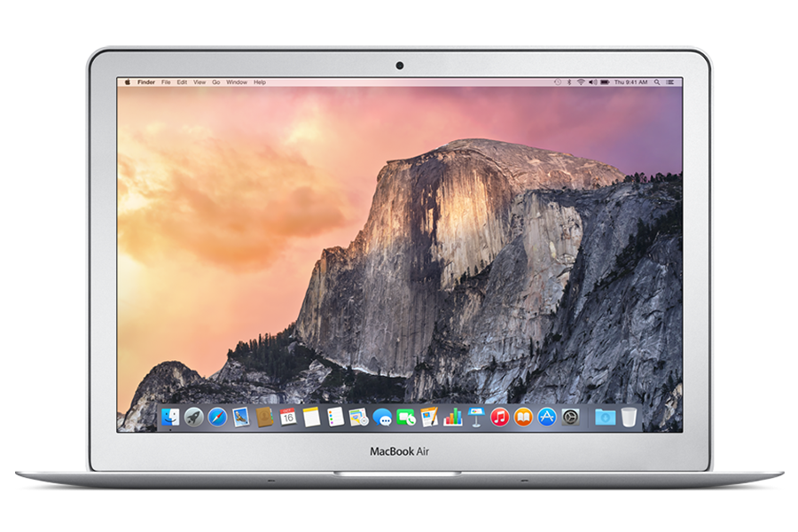Click the Thu 9:41 AM clock
798x532 pixels.
(631, 82)
